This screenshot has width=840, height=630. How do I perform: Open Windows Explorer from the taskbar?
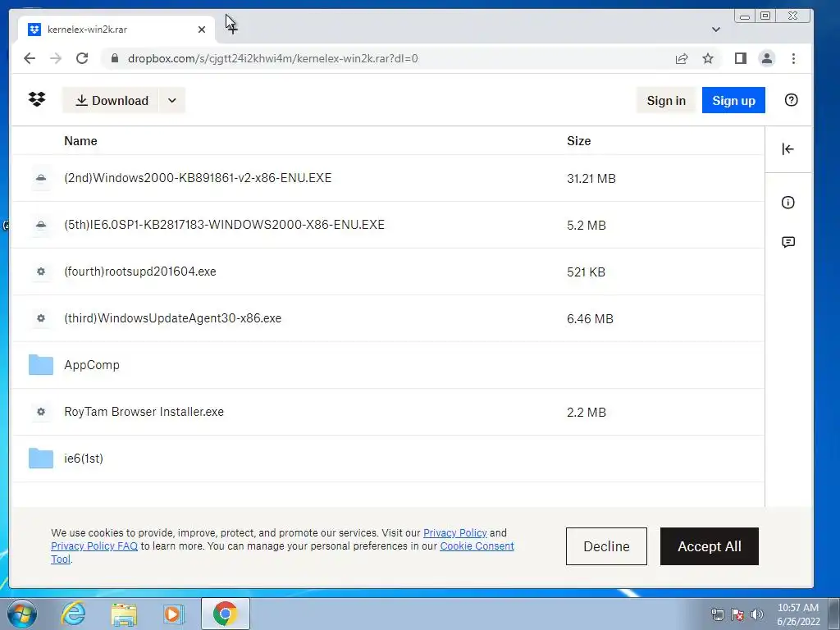point(124,614)
